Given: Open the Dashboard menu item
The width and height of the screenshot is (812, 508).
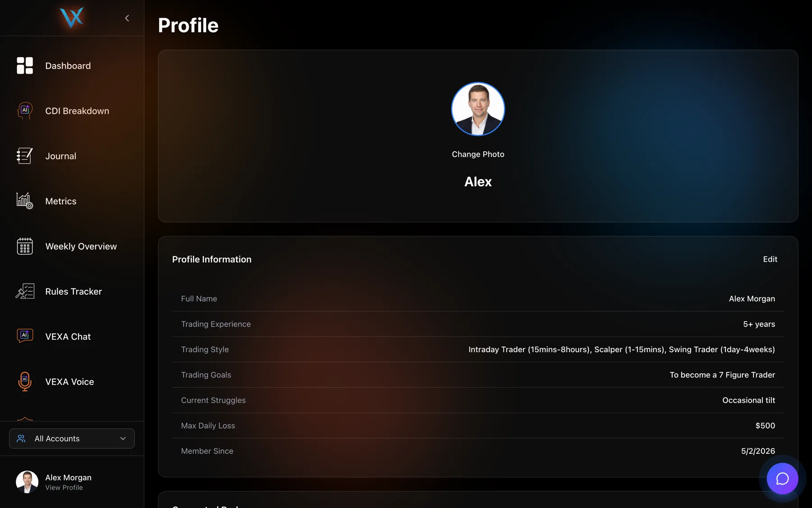Looking at the screenshot, I should (x=68, y=66).
